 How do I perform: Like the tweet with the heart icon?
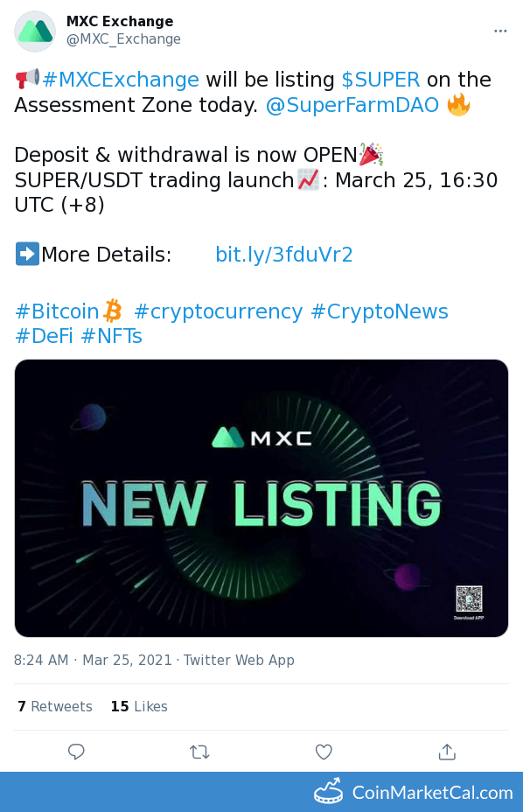[x=324, y=752]
